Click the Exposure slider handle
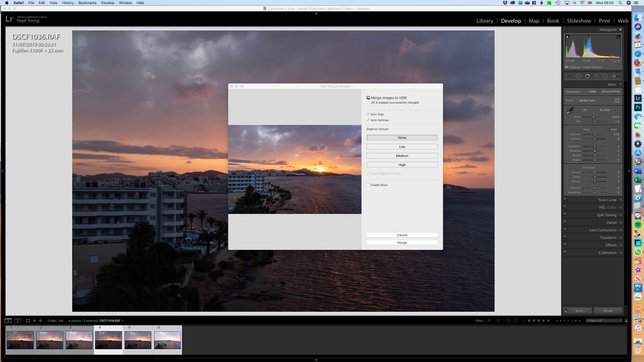 click(x=595, y=134)
